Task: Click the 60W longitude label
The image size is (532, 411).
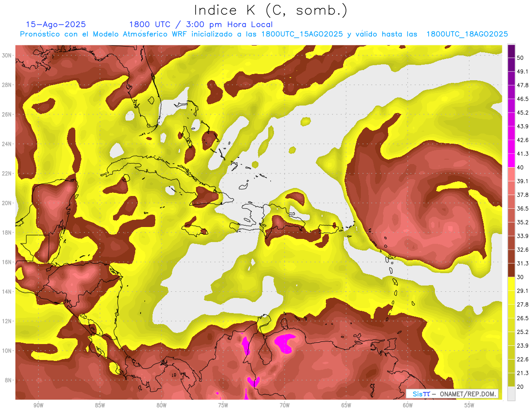Action: [408, 406]
